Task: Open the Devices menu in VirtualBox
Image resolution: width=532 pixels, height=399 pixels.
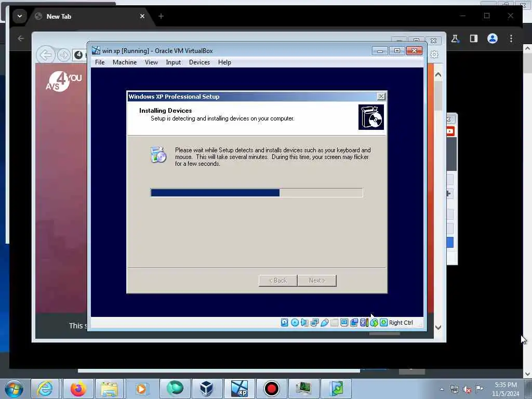Action: (x=199, y=62)
